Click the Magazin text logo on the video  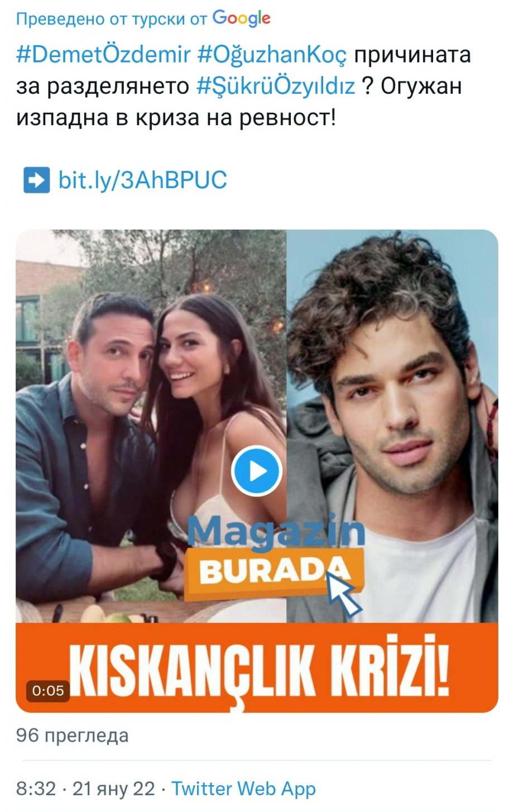276,531
